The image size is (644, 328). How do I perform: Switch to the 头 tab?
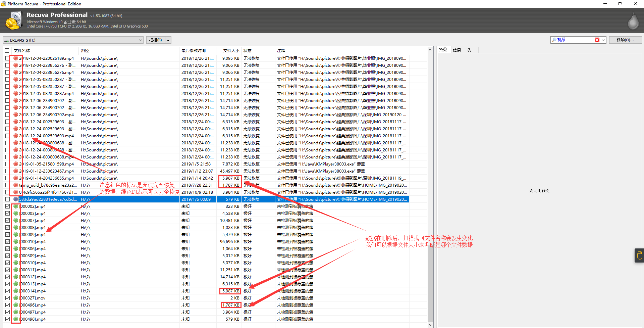[x=469, y=50]
